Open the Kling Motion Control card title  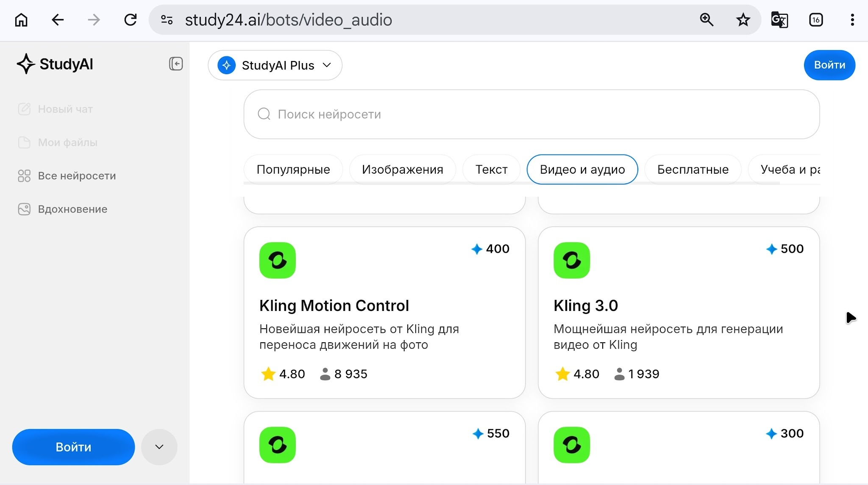pos(334,305)
